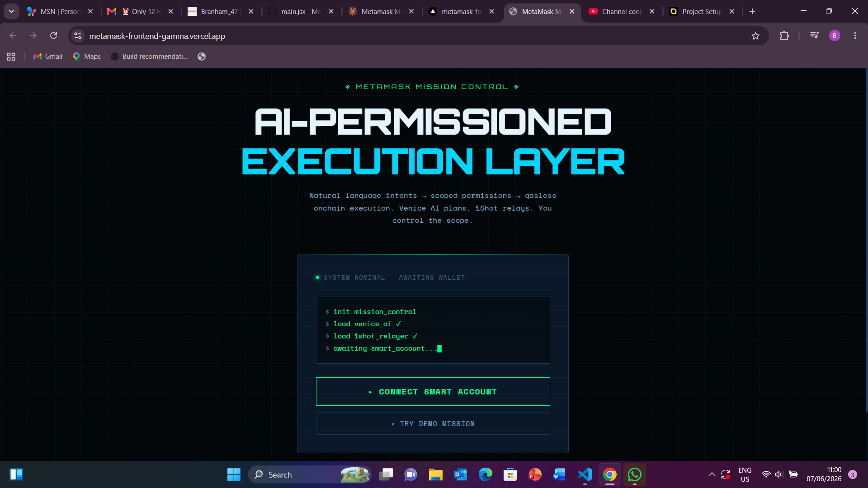This screenshot has height=488, width=868.
Task: Switch to the Project Setup tab
Action: tap(701, 11)
